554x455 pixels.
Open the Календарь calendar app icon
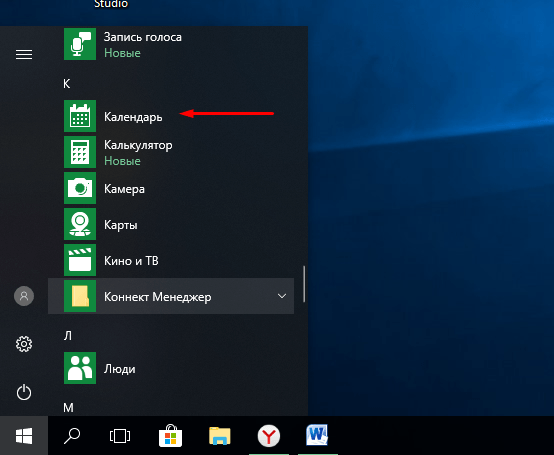[80, 116]
